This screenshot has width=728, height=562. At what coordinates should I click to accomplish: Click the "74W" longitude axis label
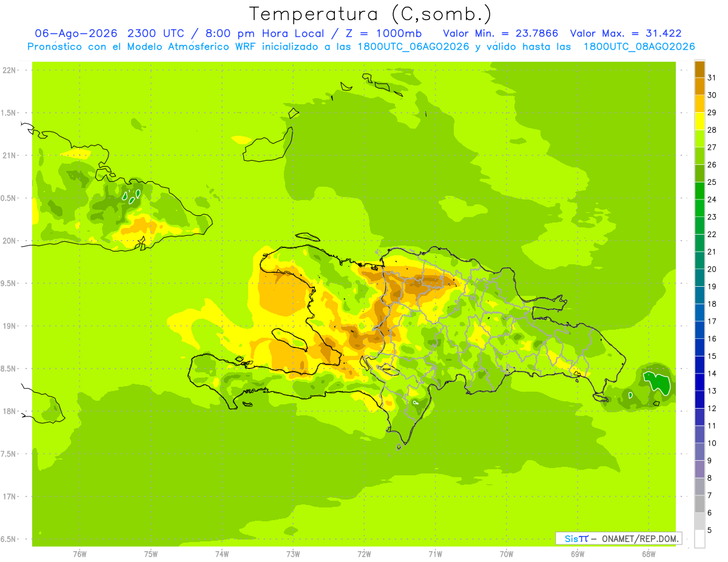(222, 554)
